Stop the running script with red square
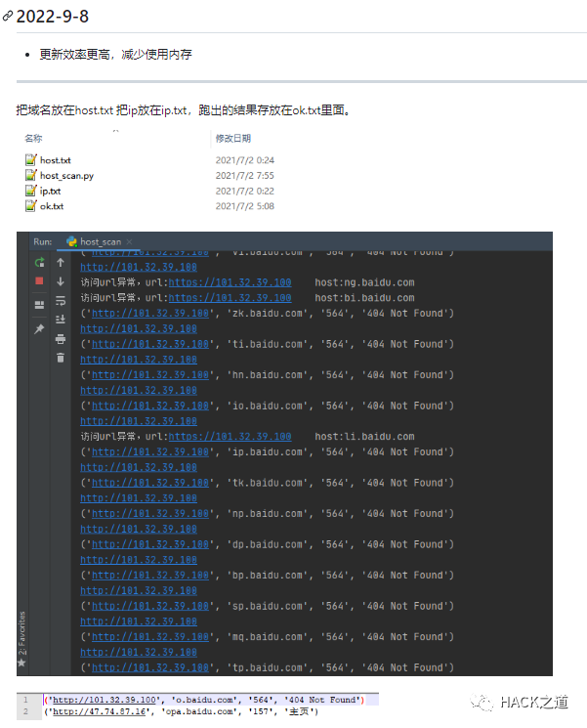 click(39, 280)
